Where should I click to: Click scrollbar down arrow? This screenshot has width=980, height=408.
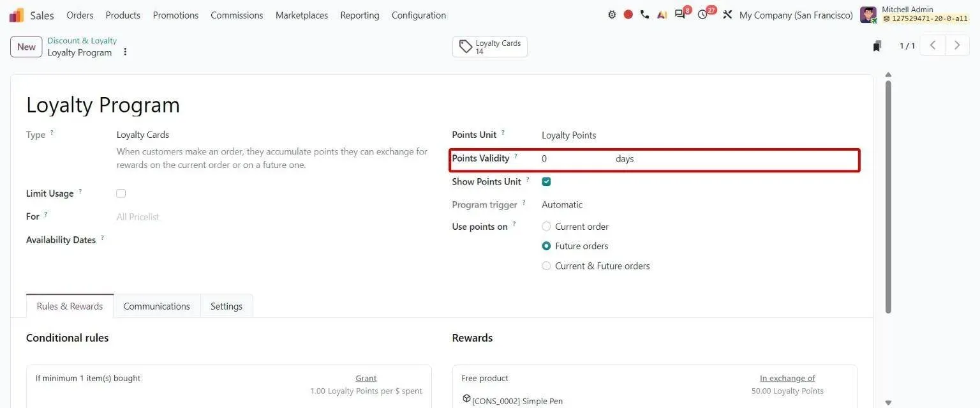(888, 403)
